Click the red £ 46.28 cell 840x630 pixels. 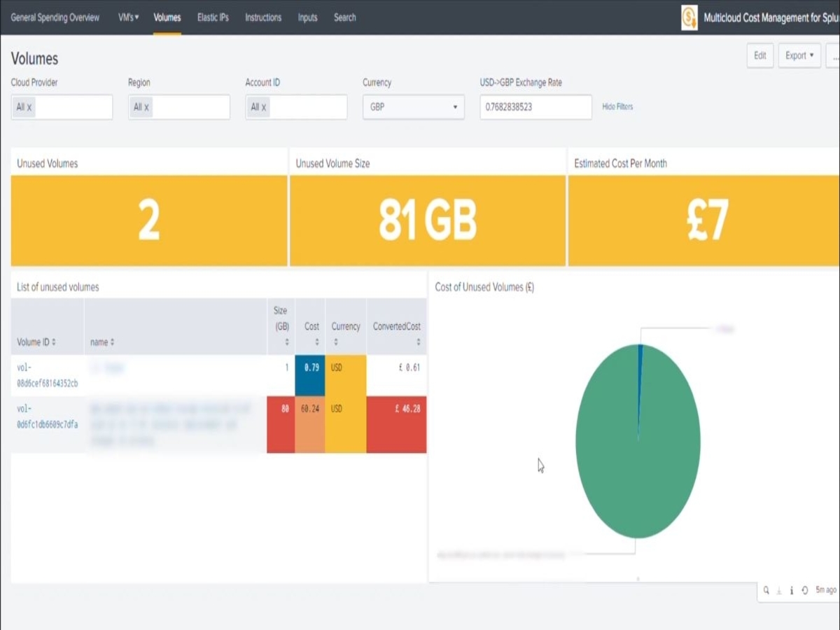[x=396, y=424]
